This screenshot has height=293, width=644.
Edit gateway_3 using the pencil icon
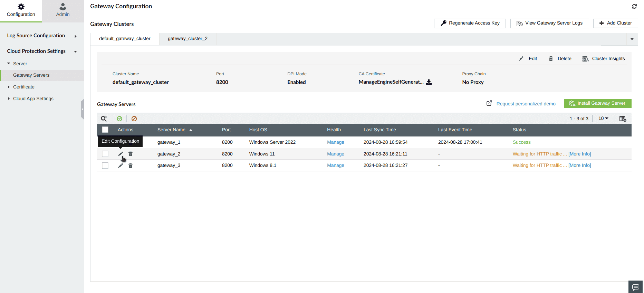(x=120, y=166)
